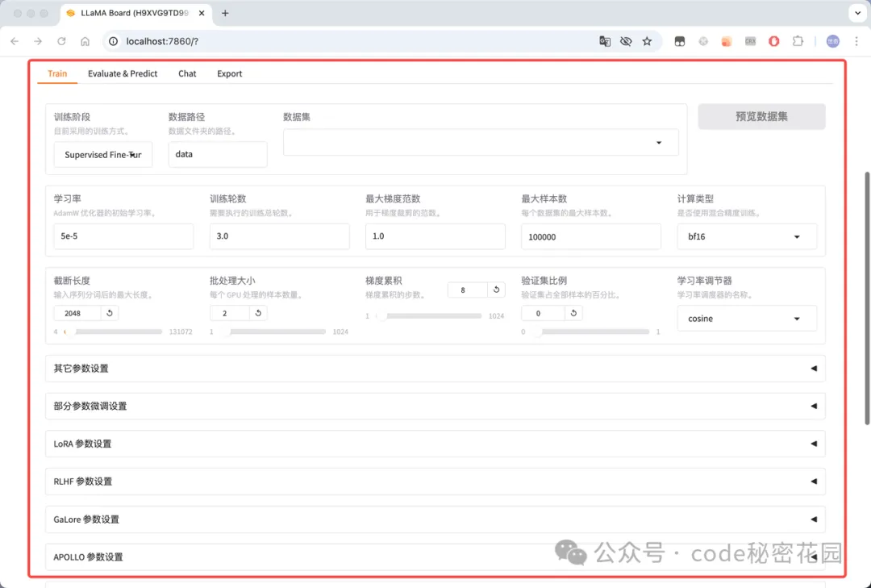Click the translate page icon
This screenshot has height=588, width=871.
tap(605, 41)
